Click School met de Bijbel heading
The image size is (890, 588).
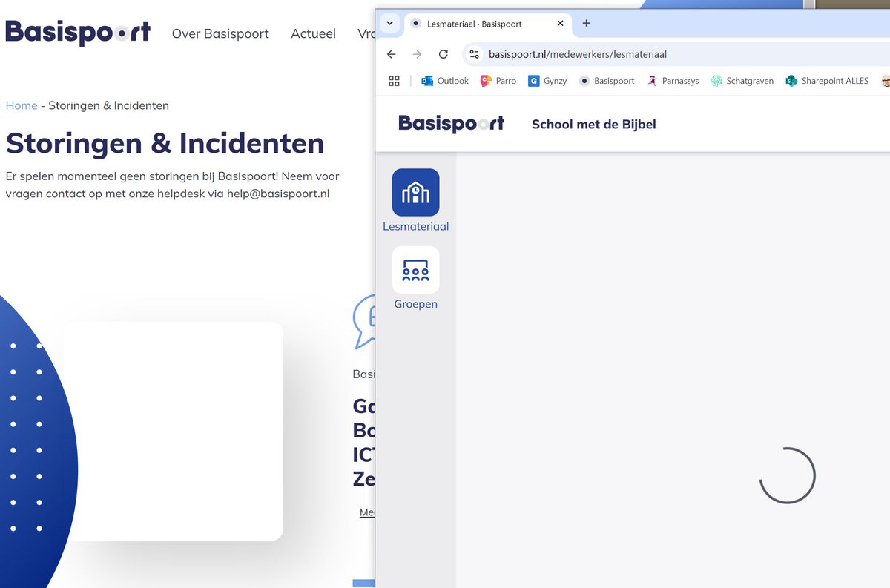click(x=594, y=124)
